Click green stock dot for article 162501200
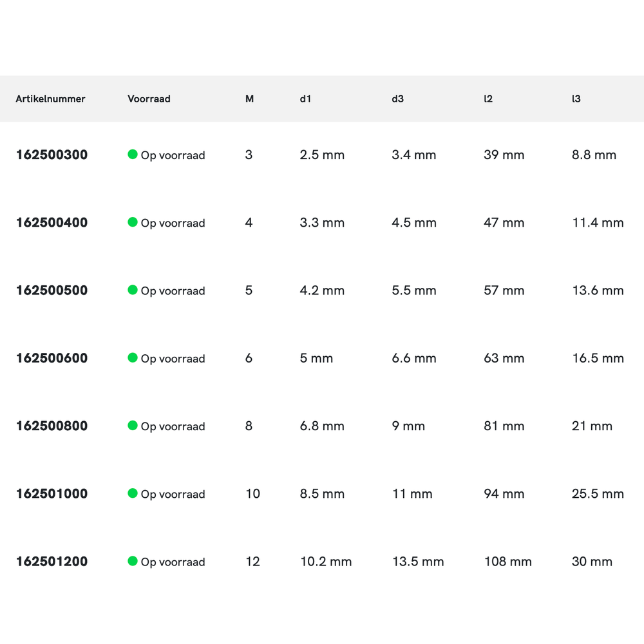This screenshot has width=644, height=644. (133, 561)
